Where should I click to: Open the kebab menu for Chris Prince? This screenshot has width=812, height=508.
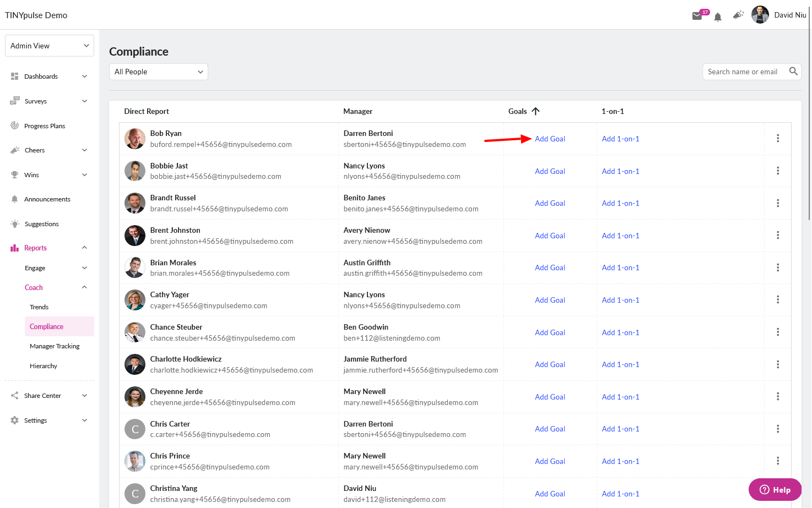(778, 461)
